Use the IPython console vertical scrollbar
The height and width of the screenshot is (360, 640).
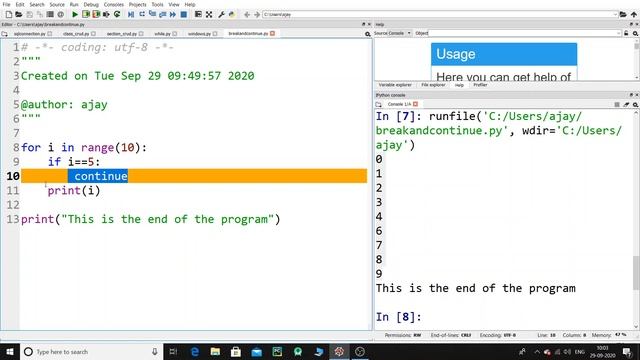636,273
